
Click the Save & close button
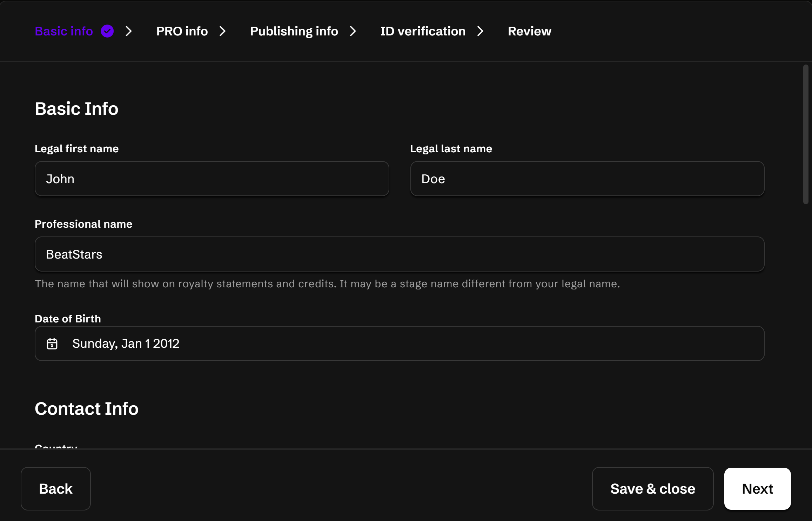[652, 488]
